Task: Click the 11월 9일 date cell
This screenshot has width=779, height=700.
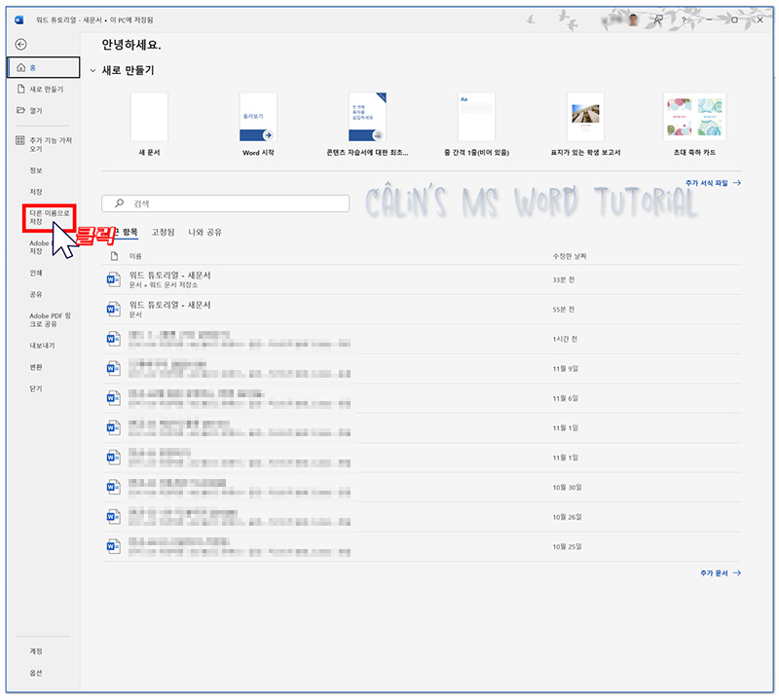Action: (566, 369)
